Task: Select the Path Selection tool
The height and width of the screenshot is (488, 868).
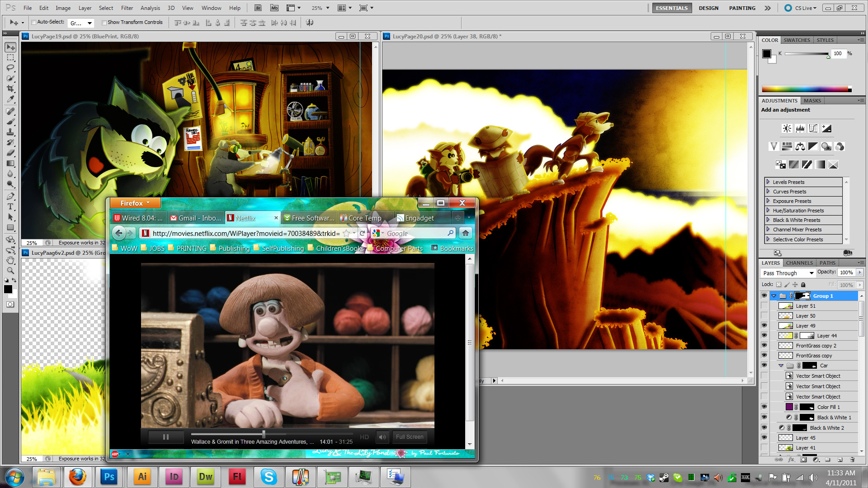Action: (10, 217)
